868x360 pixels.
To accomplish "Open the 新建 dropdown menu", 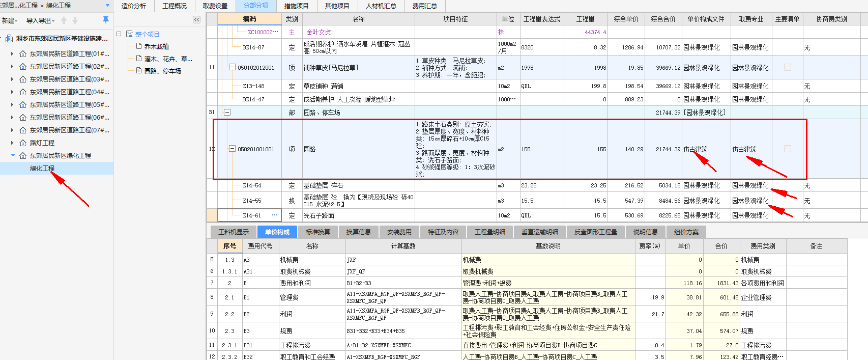I will pyautogui.click(x=10, y=21).
